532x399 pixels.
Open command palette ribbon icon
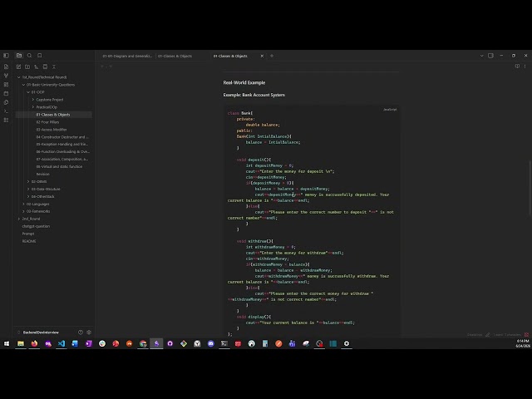tap(6, 111)
